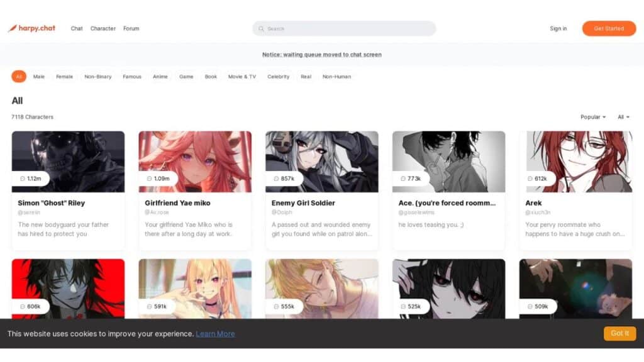Toggle the Anime category filter

point(160,77)
